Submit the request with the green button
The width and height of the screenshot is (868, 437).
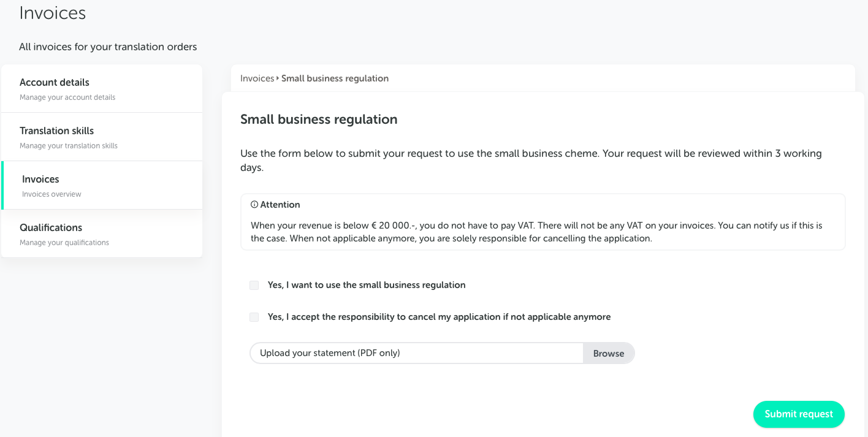799,414
